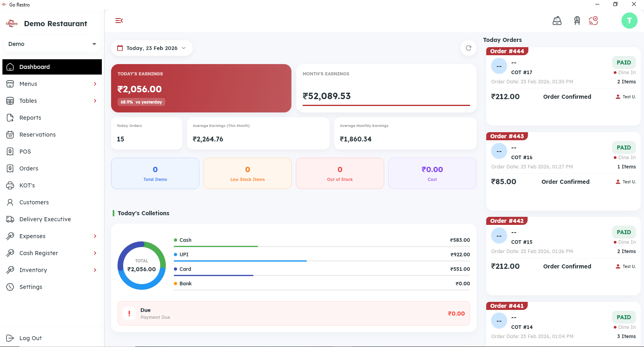Click the Inventory icon in sidebar

pos(10,270)
